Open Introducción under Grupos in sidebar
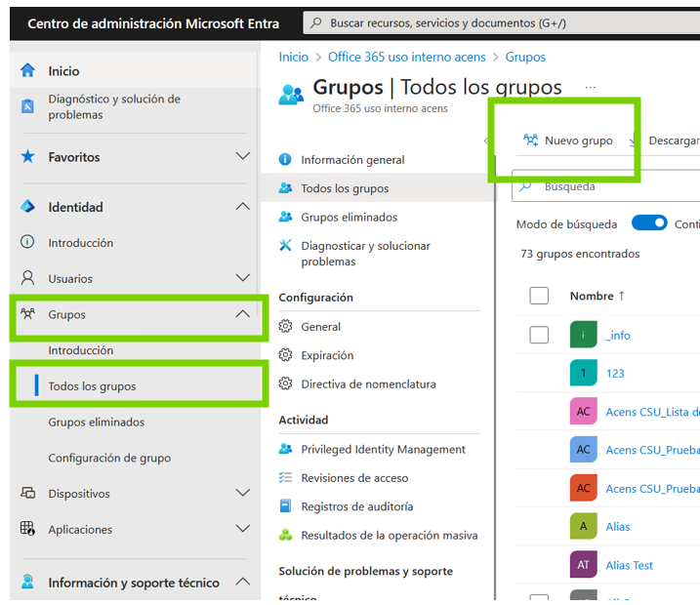This screenshot has width=700, height=605. (x=81, y=350)
